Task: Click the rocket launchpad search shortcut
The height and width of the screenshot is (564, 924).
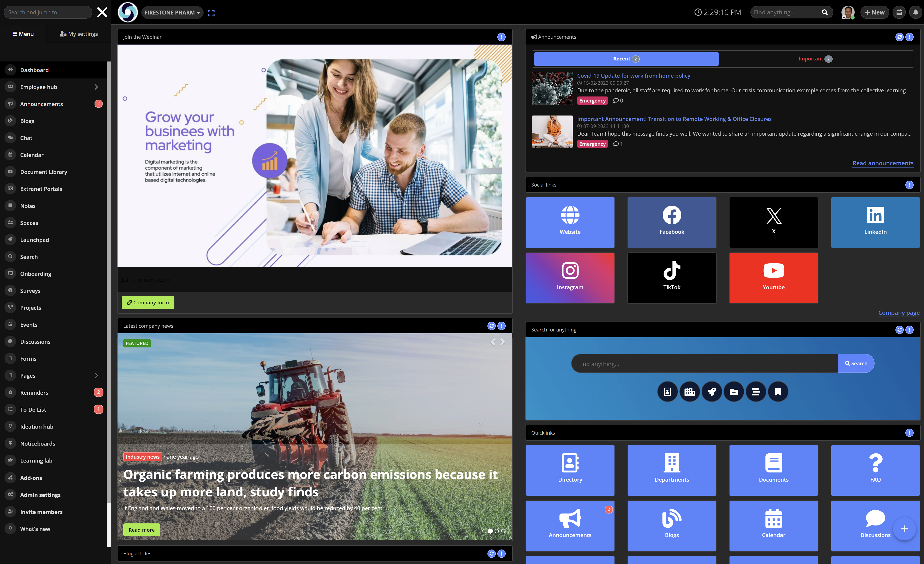Action: click(x=711, y=392)
